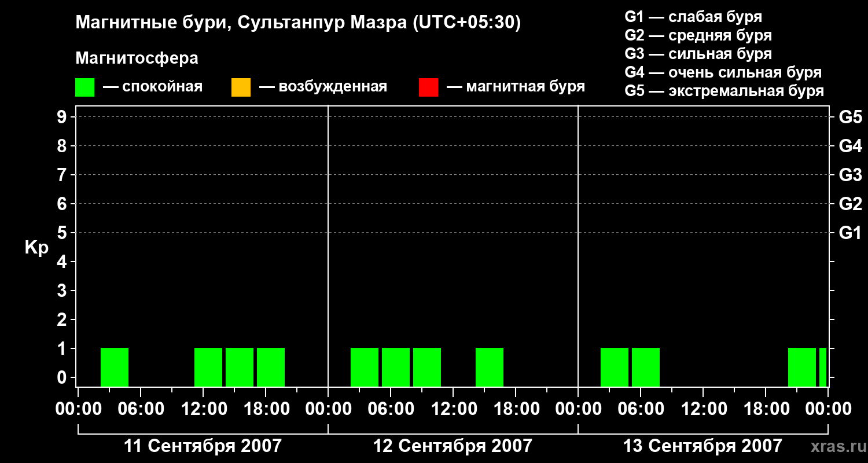Click the green bar at 06:00 on 13 September
868x463 pixels.
646,367
